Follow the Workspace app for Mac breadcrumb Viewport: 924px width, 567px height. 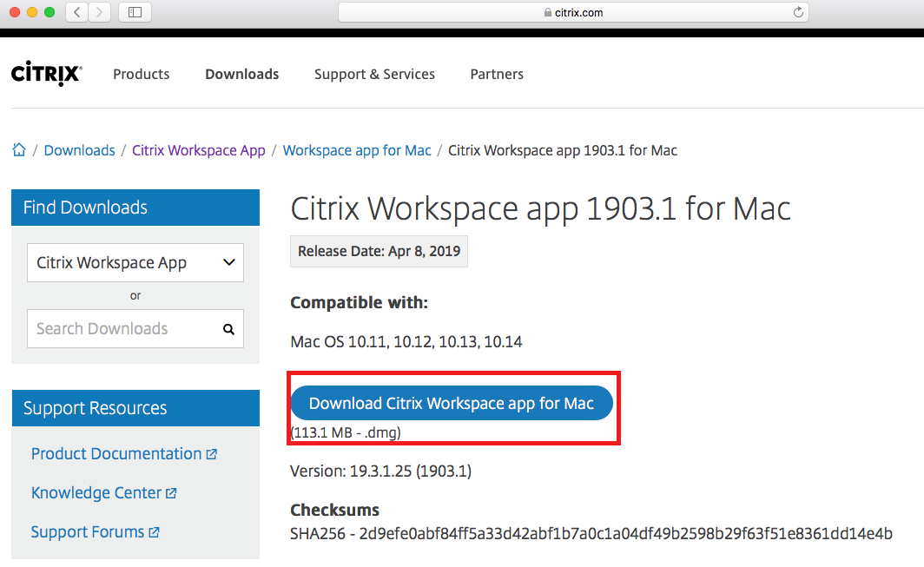pyautogui.click(x=357, y=150)
